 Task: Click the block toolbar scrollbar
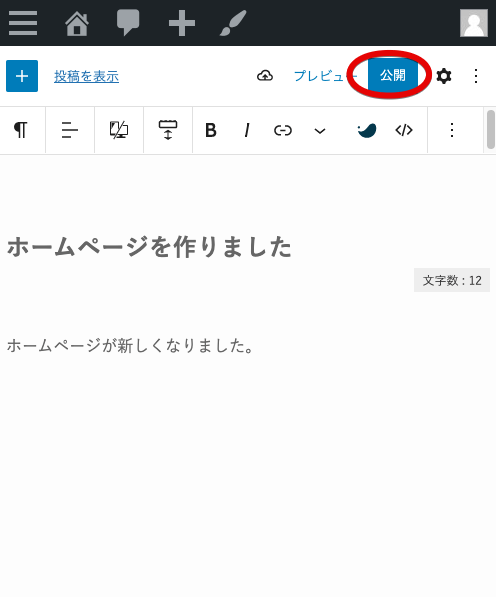point(491,130)
